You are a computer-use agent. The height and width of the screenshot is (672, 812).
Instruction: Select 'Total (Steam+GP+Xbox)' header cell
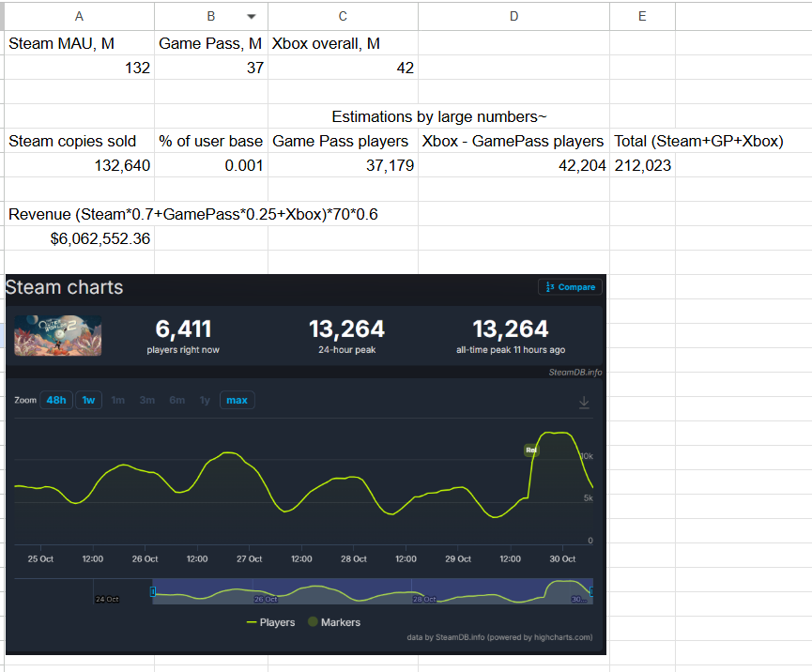tap(698, 141)
